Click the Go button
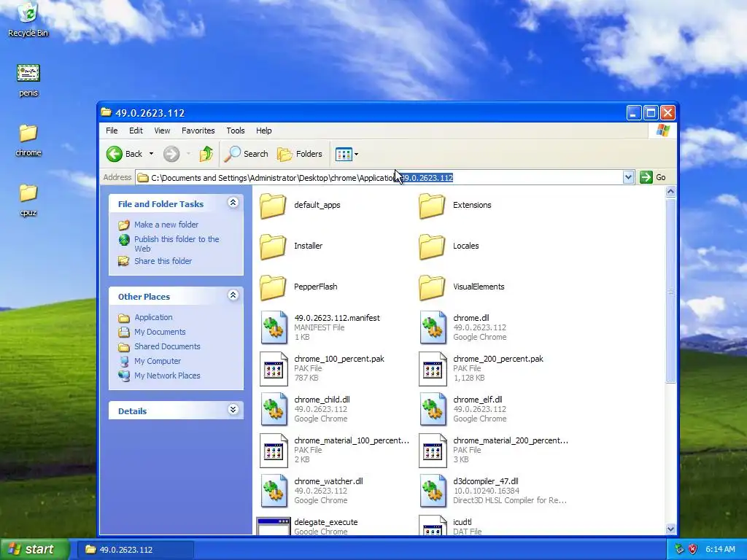The height and width of the screenshot is (560, 747). pos(653,177)
